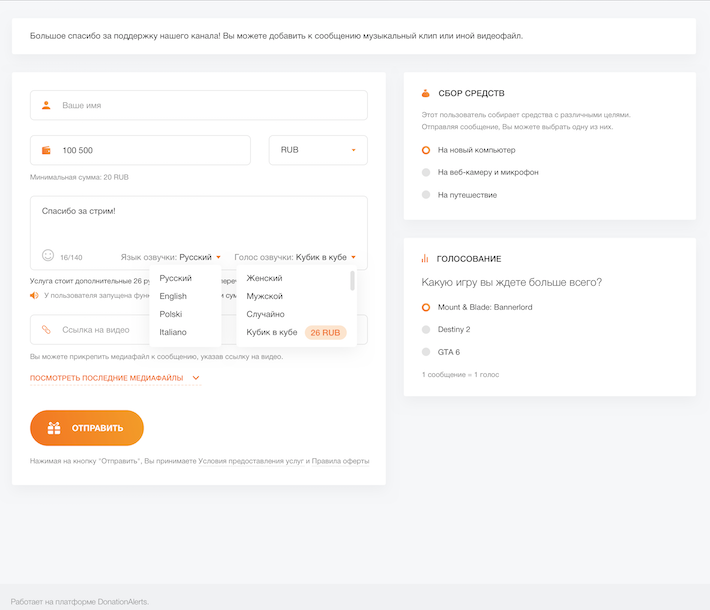The height and width of the screenshot is (610, 710).
Task: Click the 16/140 character counter
Action: (x=71, y=258)
